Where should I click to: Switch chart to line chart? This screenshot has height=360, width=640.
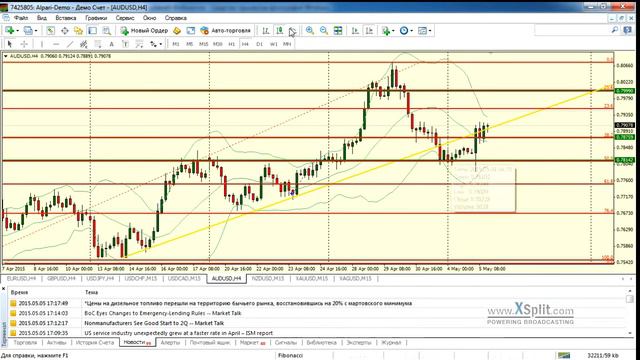click(x=293, y=31)
